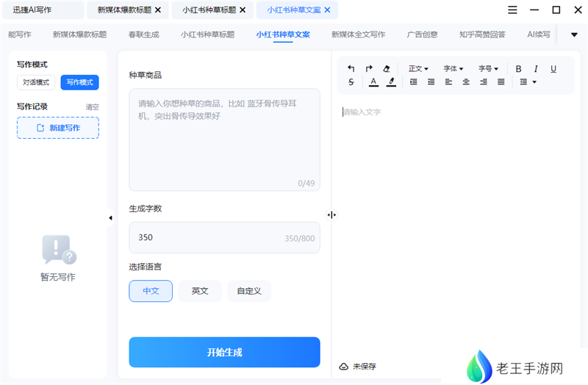This screenshot has width=588, height=385.
Task: Apply bold formatting with B icon
Action: [x=518, y=68]
